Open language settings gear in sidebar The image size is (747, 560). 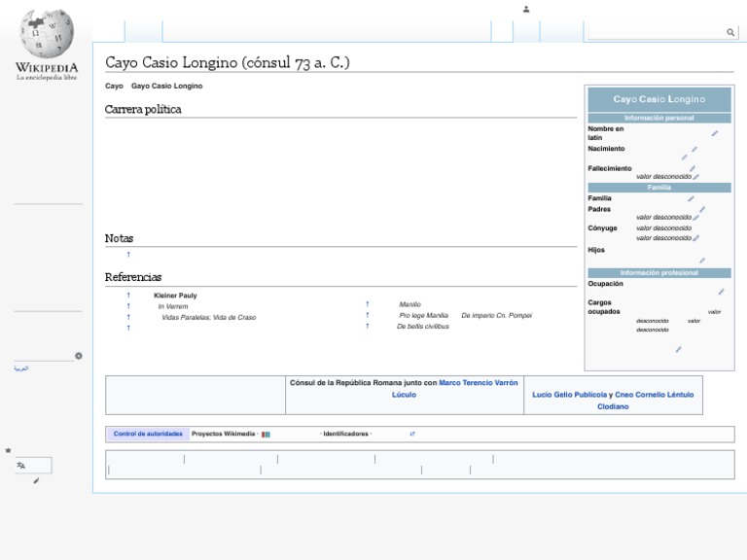79,356
